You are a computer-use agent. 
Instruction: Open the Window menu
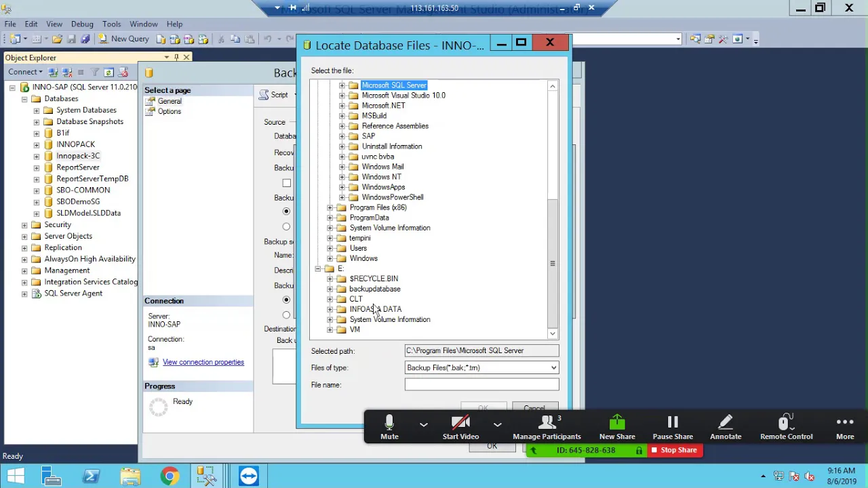tap(143, 24)
